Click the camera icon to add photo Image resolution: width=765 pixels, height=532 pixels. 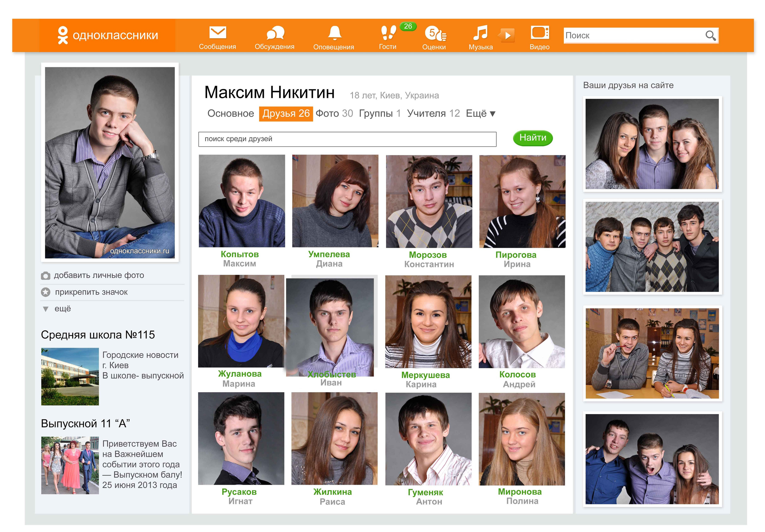click(46, 276)
